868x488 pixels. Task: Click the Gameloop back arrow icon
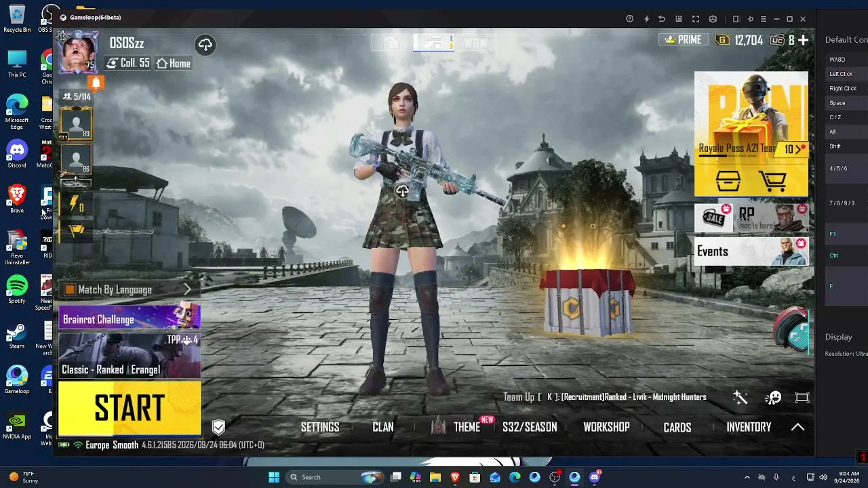click(662, 19)
